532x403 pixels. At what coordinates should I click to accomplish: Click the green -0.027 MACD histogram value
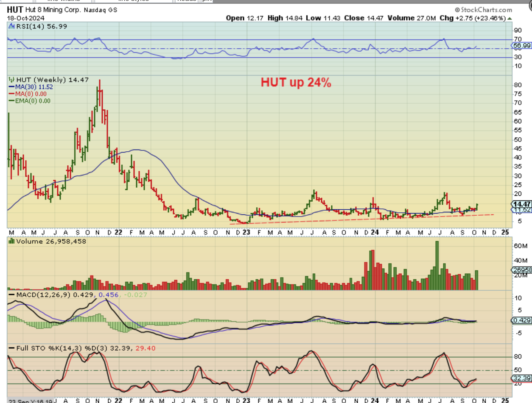tap(136, 294)
